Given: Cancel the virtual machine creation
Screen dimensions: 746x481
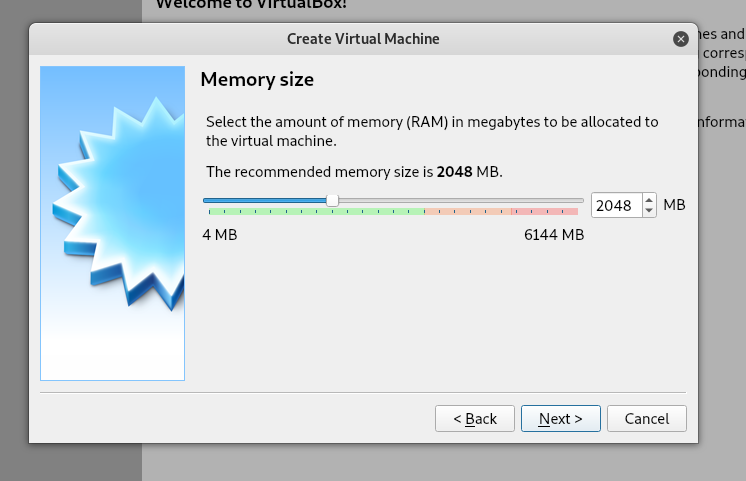Looking at the screenshot, I should pos(646,418).
